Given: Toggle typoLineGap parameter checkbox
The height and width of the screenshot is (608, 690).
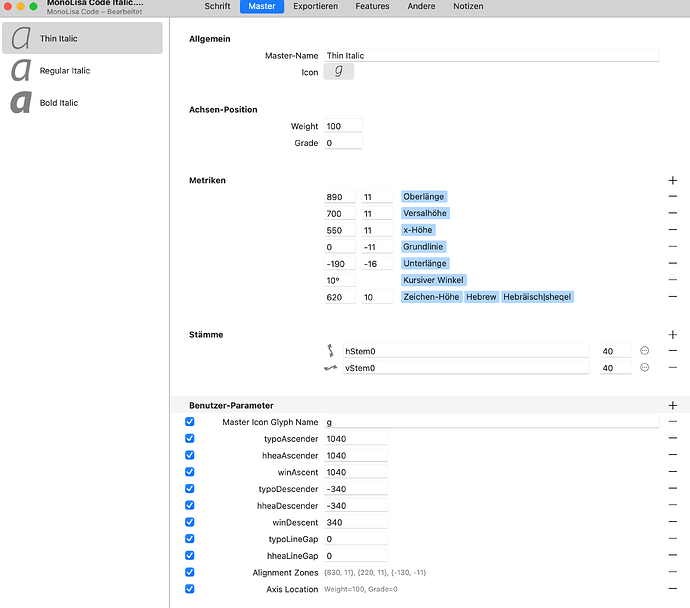Looking at the screenshot, I should click(x=190, y=538).
